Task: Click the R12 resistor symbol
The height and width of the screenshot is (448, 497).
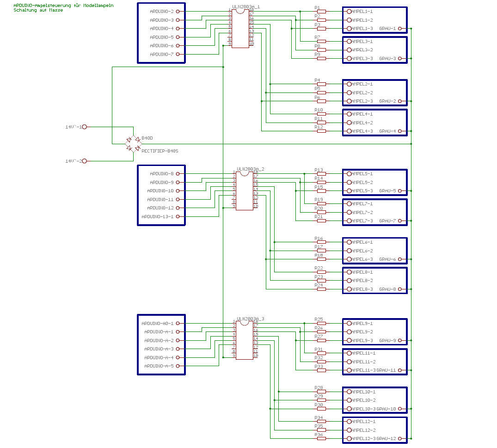Action: [x=321, y=131]
